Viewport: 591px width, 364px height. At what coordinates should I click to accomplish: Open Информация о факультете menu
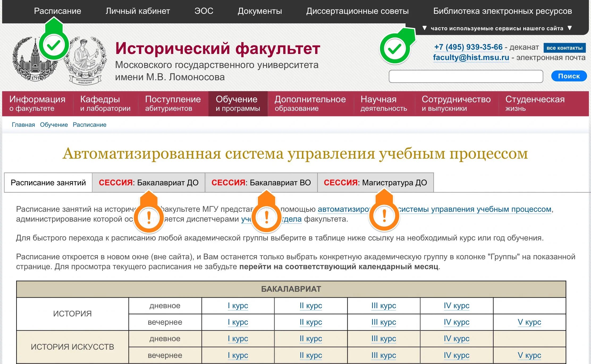[x=37, y=103]
